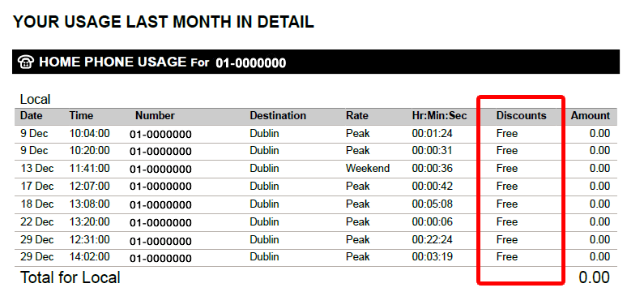Click the Free discount for 18 Dec
Viewport: 644px width, 305px height.
[x=507, y=204]
